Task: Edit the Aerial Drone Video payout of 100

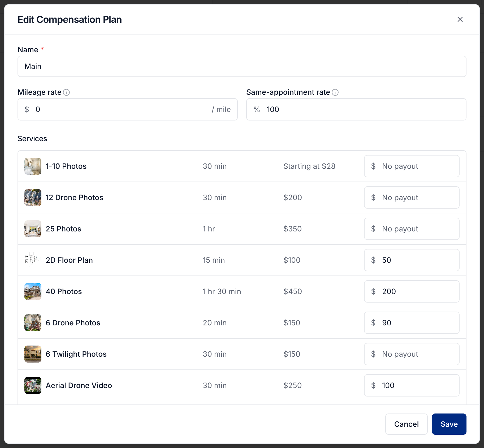Action: 412,385
